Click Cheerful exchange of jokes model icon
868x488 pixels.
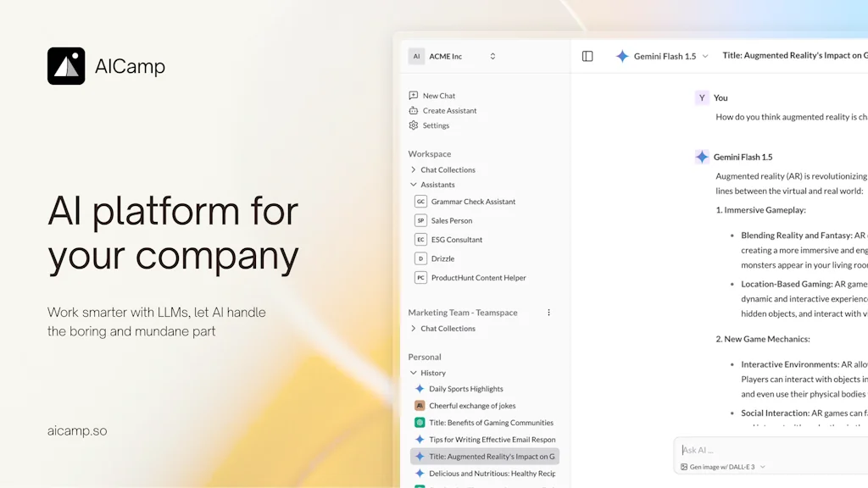point(420,406)
